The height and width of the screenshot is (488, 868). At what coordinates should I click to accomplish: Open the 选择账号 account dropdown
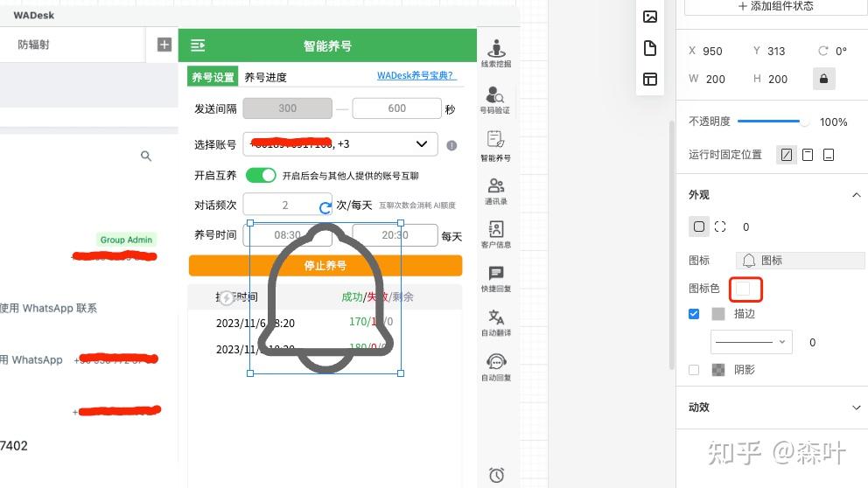[340, 143]
